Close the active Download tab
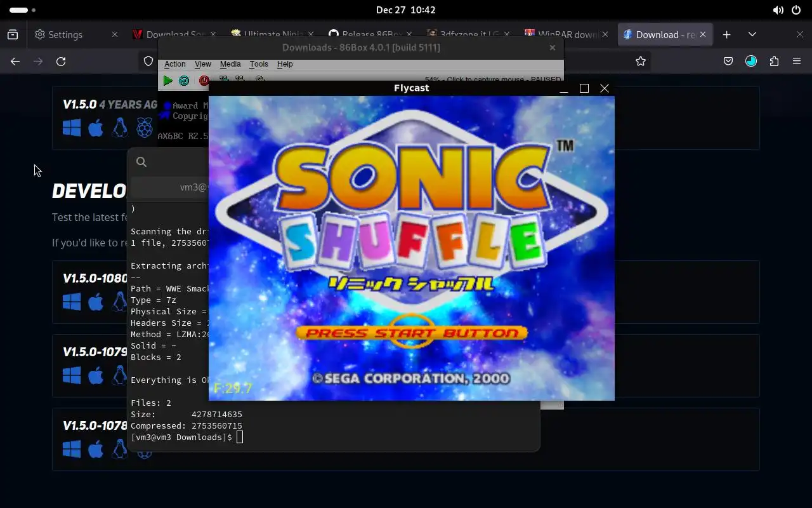The height and width of the screenshot is (508, 812). (703, 34)
